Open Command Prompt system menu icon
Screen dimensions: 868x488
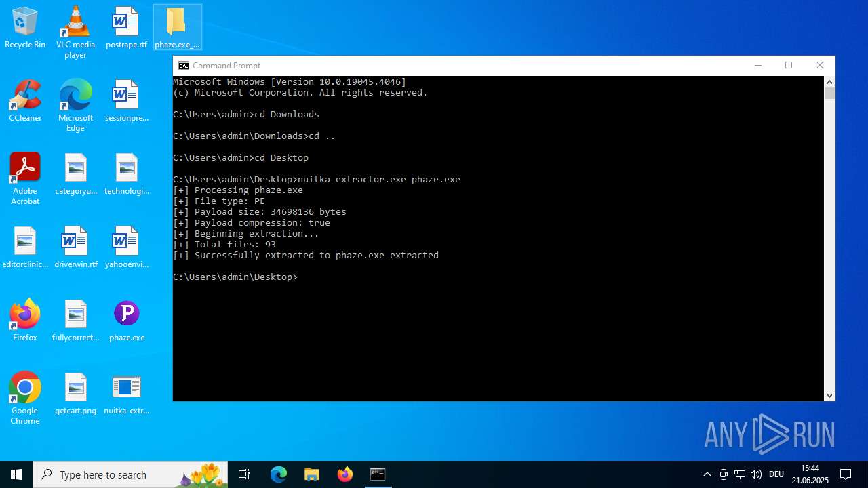pyautogui.click(x=184, y=66)
